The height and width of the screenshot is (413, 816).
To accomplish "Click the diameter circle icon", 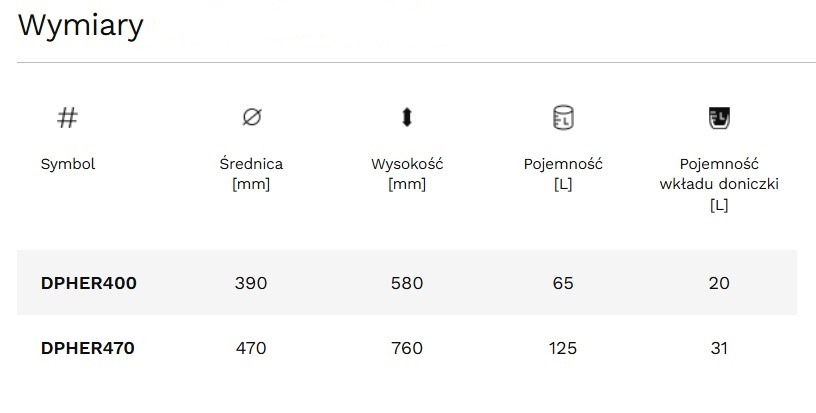I will 252,117.
